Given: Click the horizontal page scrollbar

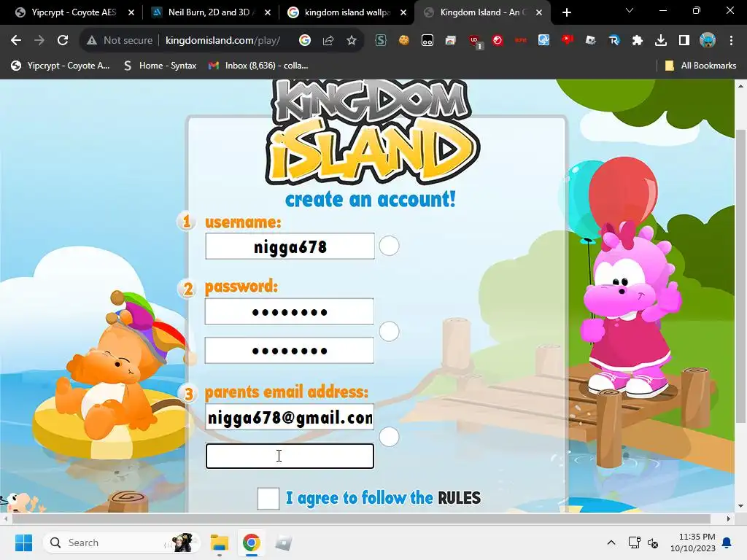Looking at the screenshot, I should click(361, 518).
